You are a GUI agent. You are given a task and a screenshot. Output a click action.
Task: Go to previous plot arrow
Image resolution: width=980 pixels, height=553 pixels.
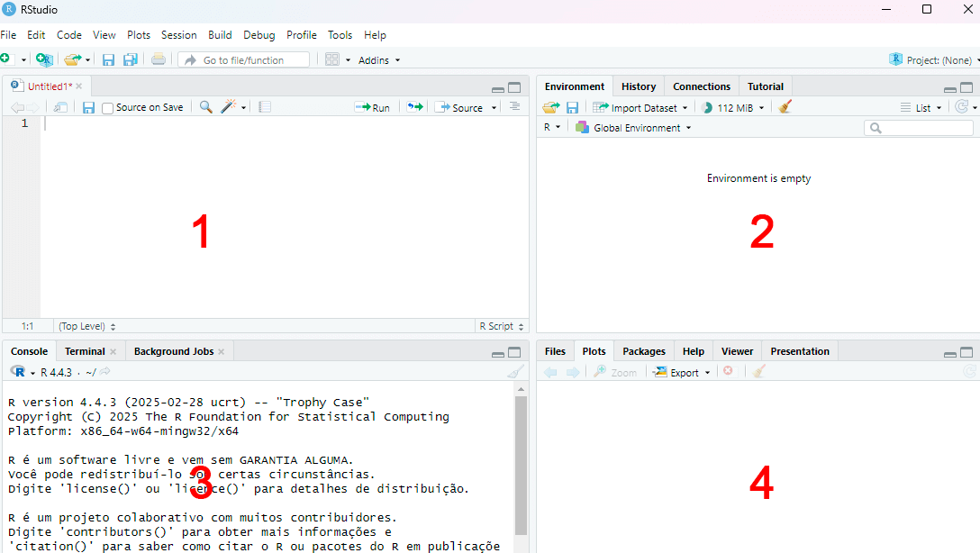550,372
